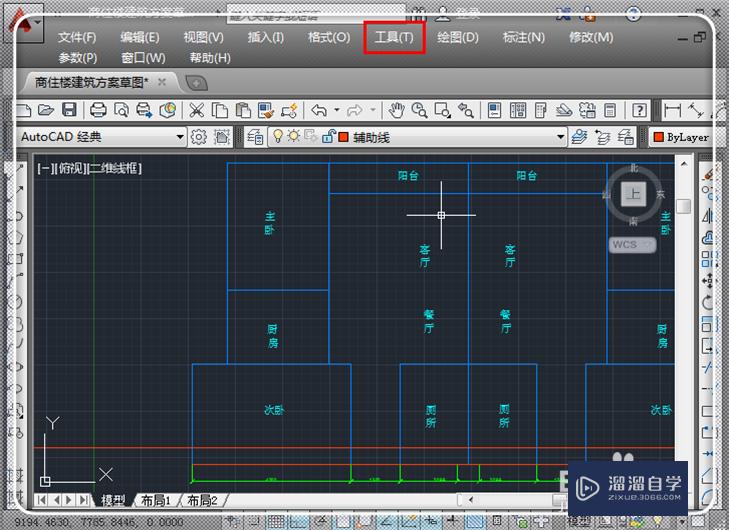
Task: Select the 商住楼建筑方案草图 document tab
Action: (92, 83)
